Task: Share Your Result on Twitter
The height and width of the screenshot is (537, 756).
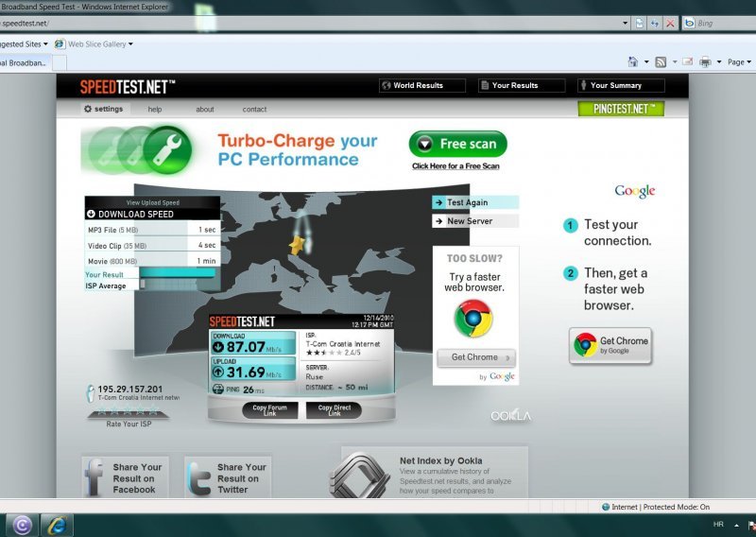Action: 228,477
